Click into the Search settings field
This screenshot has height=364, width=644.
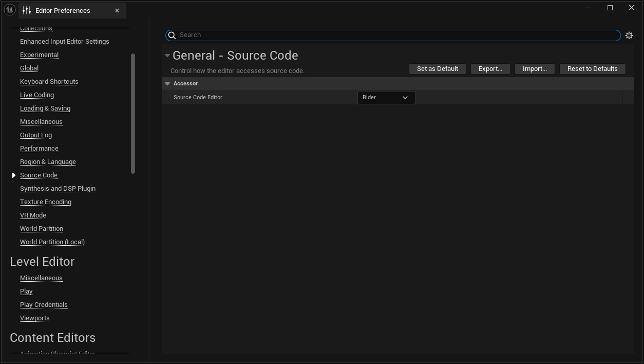(x=393, y=35)
